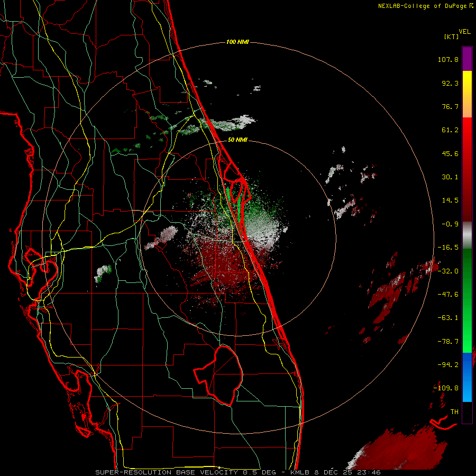Click the -63.1 velocity scale value
Screen dimensions: 476x476
(448, 318)
